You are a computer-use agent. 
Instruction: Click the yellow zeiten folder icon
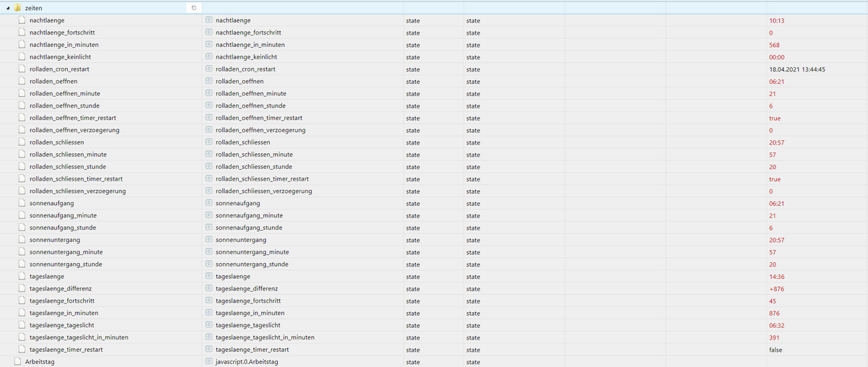pos(18,8)
